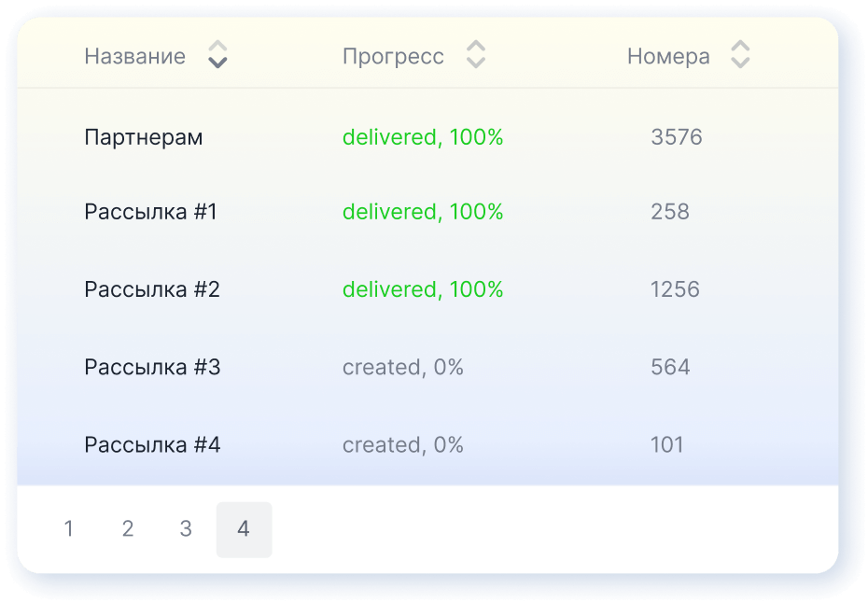Select the Рассылка #3 campaign
868x603 pixels.
click(x=150, y=367)
